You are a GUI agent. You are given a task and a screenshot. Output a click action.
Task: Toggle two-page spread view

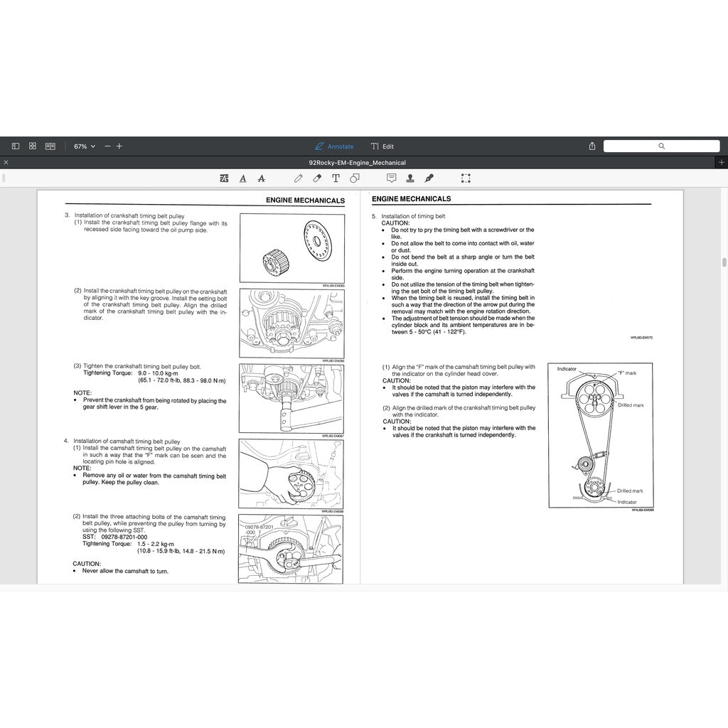[50, 146]
